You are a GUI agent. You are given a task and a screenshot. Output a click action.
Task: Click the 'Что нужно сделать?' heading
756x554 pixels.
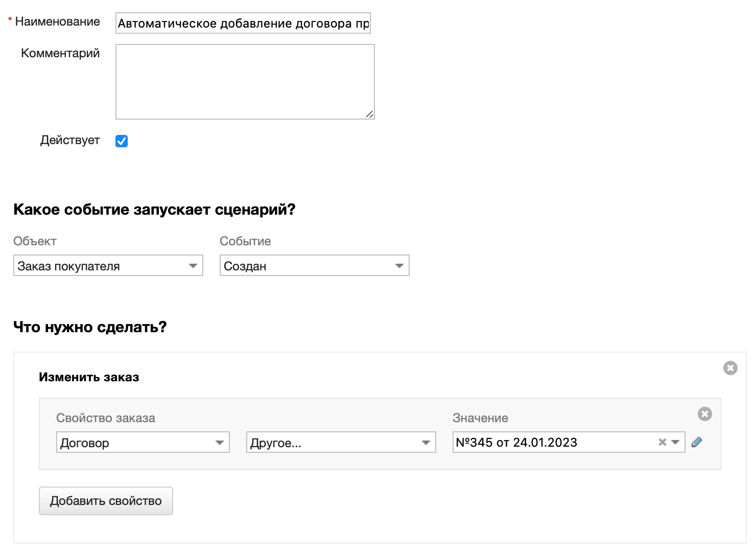90,327
